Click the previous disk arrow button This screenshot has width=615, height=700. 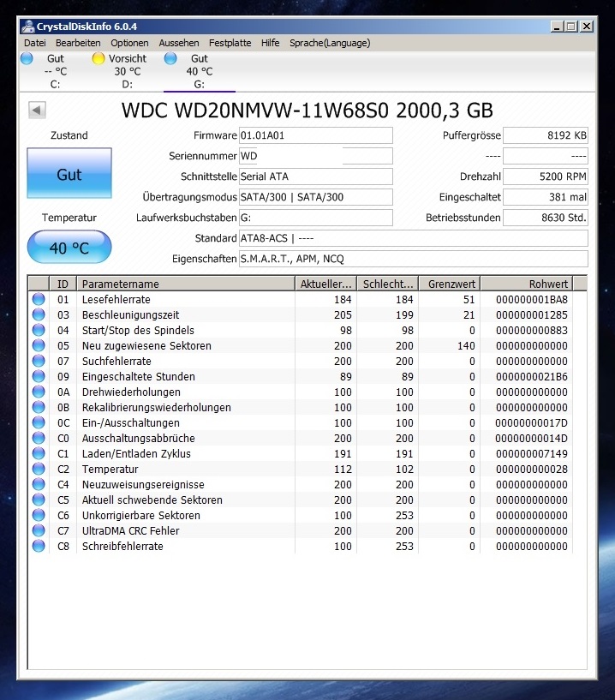point(37,110)
